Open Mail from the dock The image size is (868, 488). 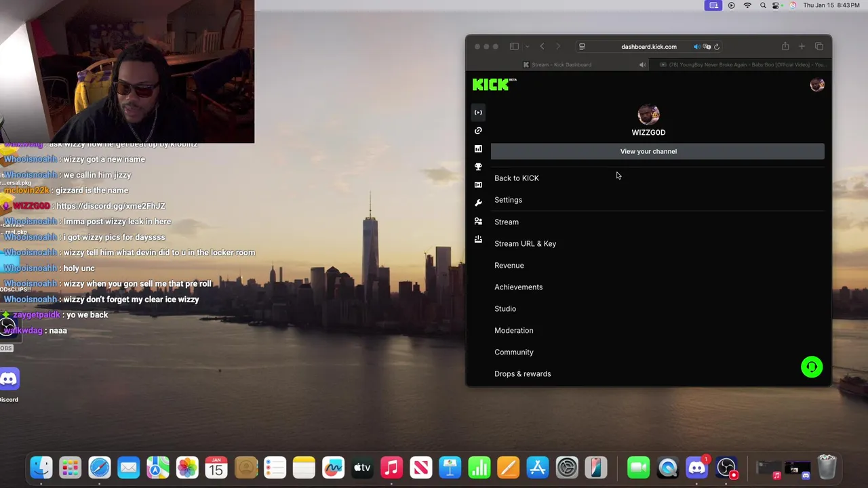click(x=129, y=468)
